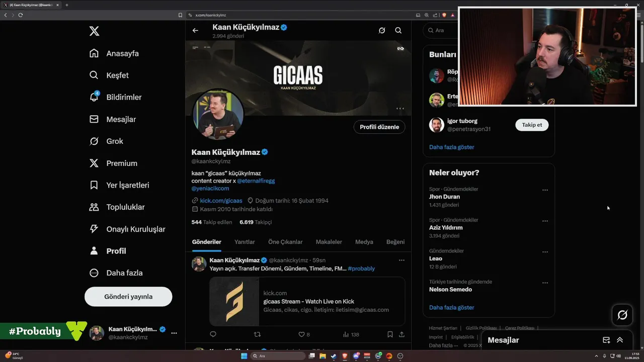The width and height of the screenshot is (644, 362).
Task: Open Mesajlar in the sidebar
Action: pyautogui.click(x=112, y=119)
